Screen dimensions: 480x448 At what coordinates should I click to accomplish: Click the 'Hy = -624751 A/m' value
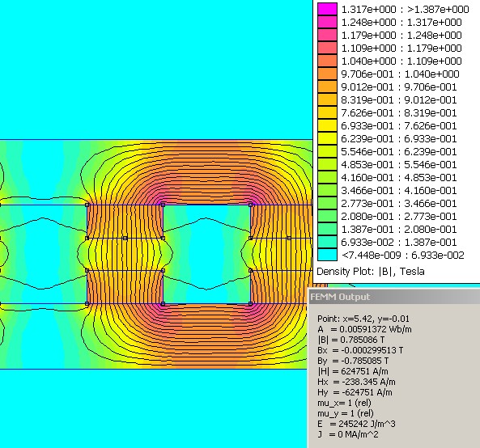[x=355, y=392]
